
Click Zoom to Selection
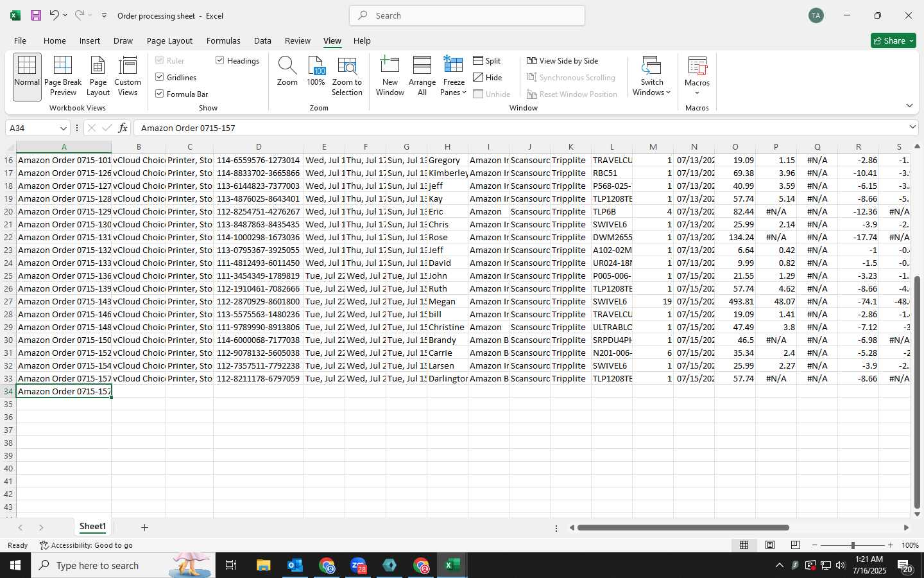[x=347, y=76]
